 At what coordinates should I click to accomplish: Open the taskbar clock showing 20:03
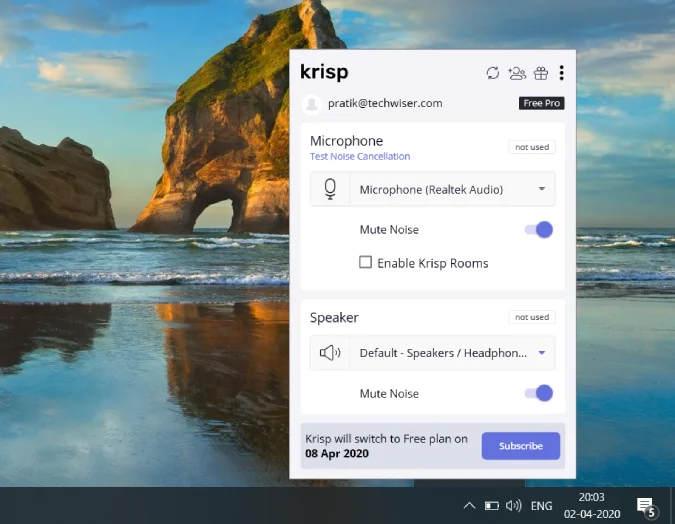[x=592, y=505]
